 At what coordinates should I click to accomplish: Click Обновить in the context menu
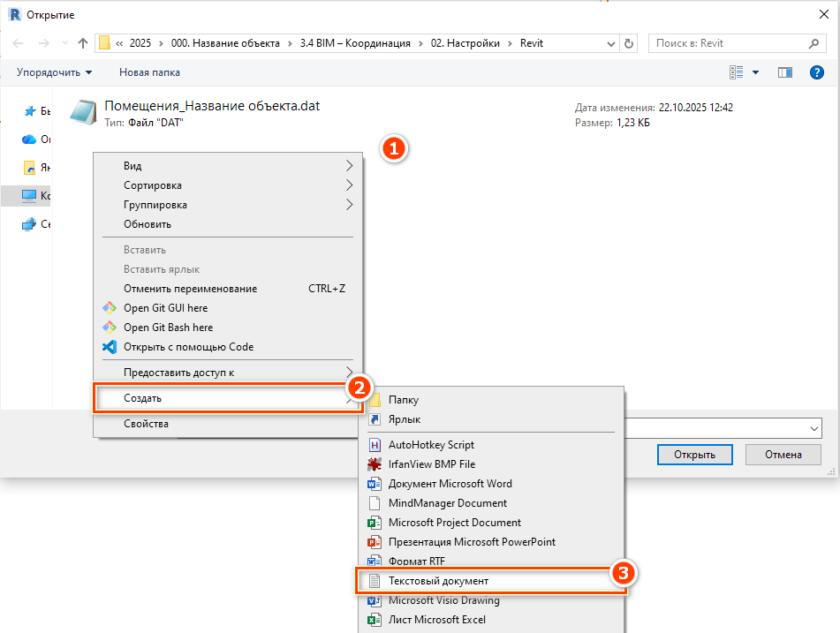148,224
